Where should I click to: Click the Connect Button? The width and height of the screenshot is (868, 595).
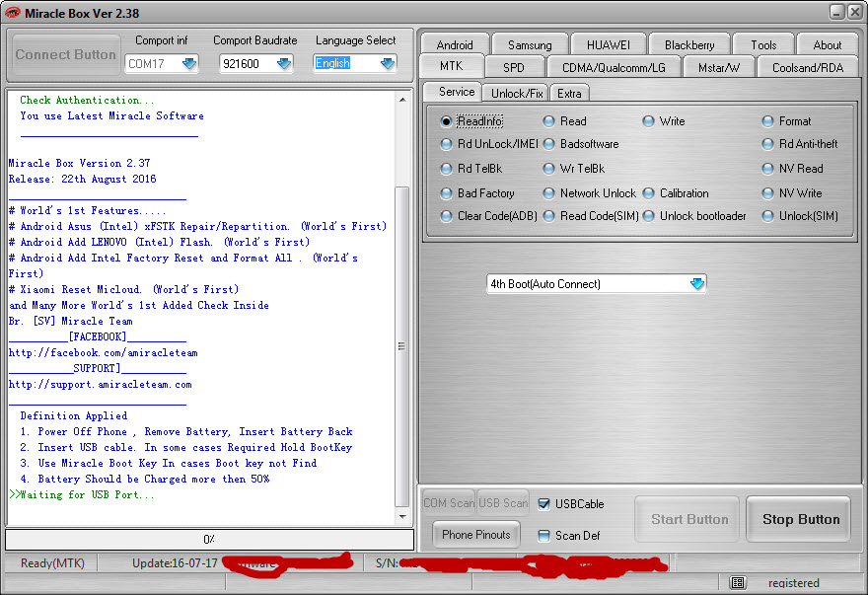point(66,54)
